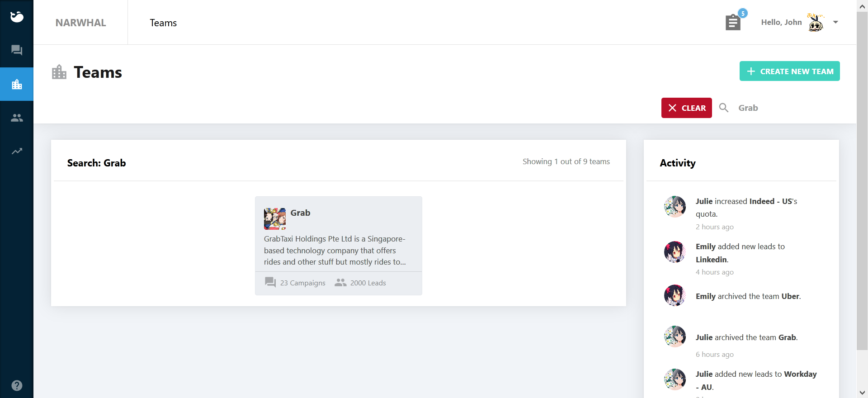Click Julie's avatar on Indeed - US activity
This screenshot has width=868, height=398.
coord(675,207)
